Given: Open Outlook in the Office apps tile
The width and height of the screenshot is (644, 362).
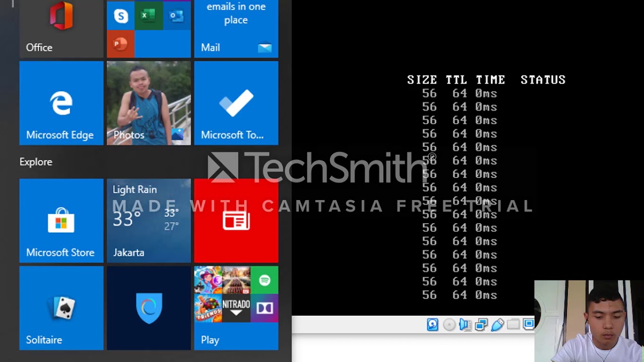Looking at the screenshot, I should 177,16.
